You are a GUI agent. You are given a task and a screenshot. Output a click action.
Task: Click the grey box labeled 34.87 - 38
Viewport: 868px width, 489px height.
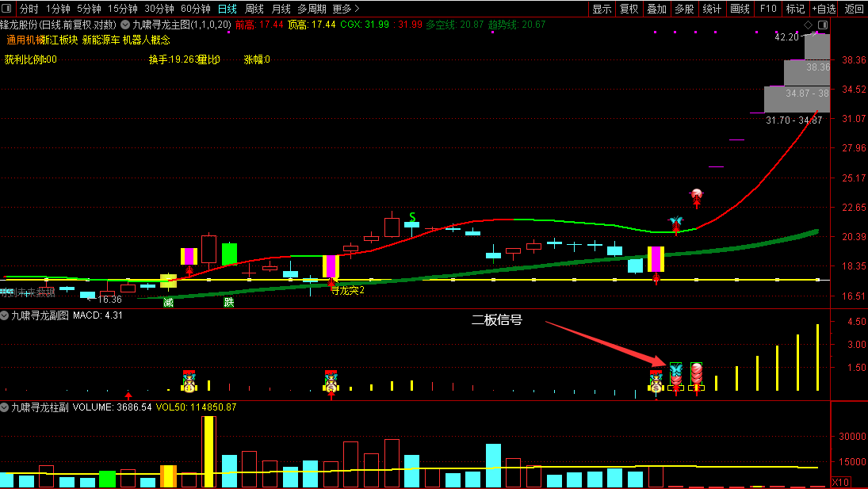coord(797,99)
